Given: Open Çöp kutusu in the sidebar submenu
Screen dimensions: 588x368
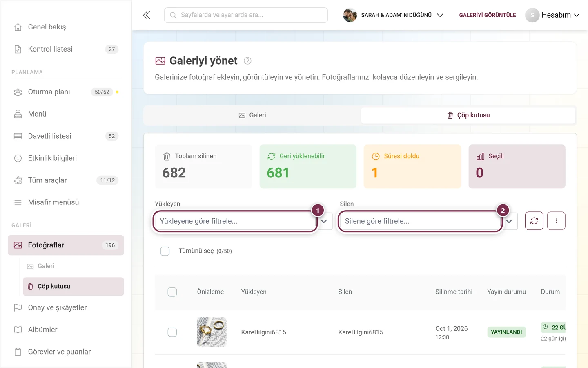Looking at the screenshot, I should 73,287.
